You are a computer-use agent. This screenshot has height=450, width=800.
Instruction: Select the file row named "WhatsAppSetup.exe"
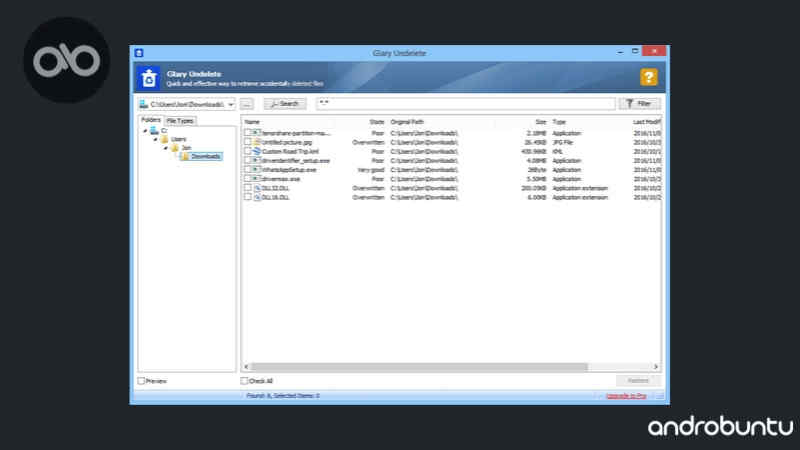coord(452,170)
